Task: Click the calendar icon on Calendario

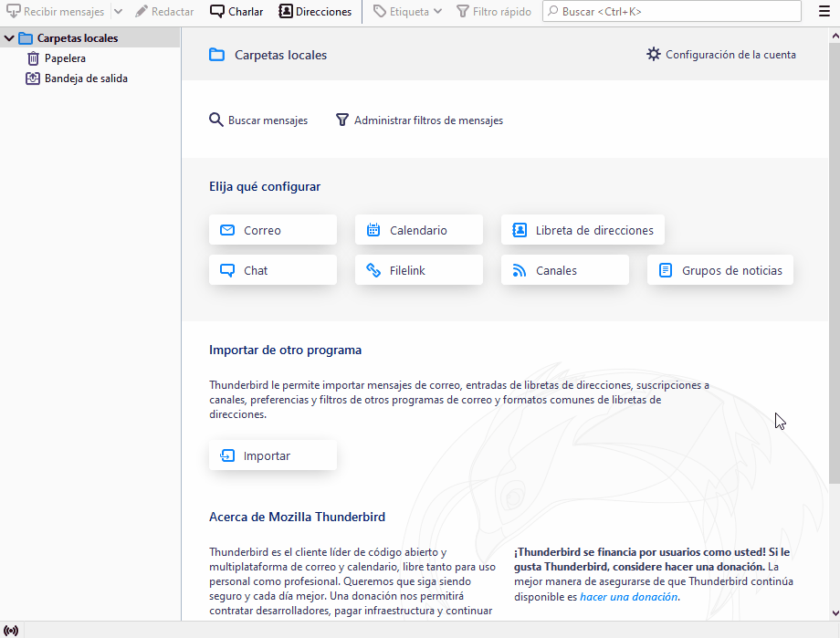Action: tap(373, 230)
